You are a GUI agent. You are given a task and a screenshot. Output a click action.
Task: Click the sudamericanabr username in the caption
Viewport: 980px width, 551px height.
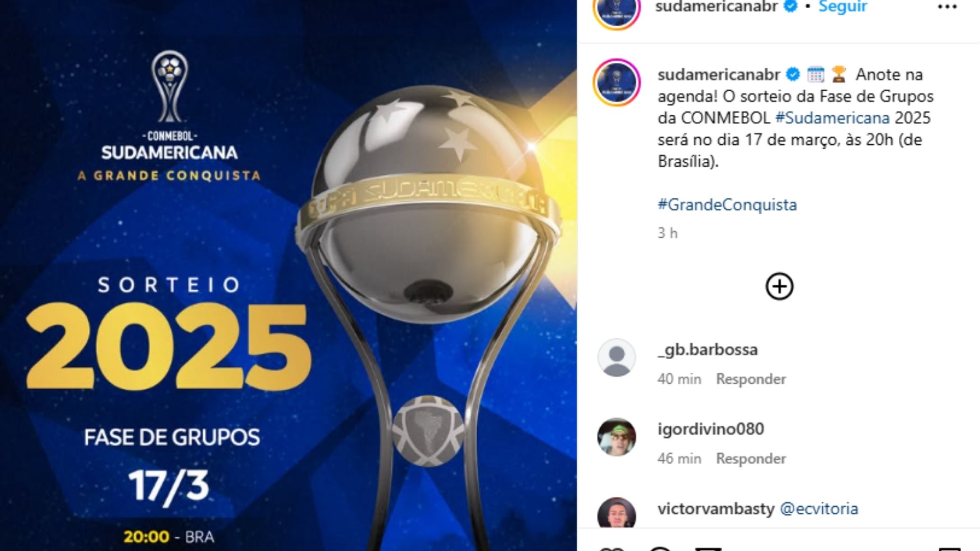coord(719,74)
